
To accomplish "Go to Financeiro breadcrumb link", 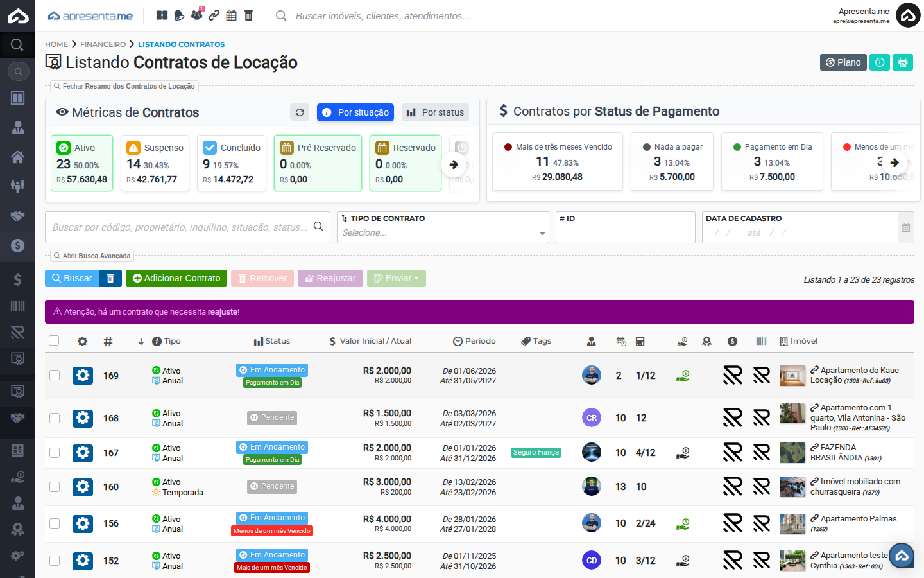I will [x=103, y=44].
